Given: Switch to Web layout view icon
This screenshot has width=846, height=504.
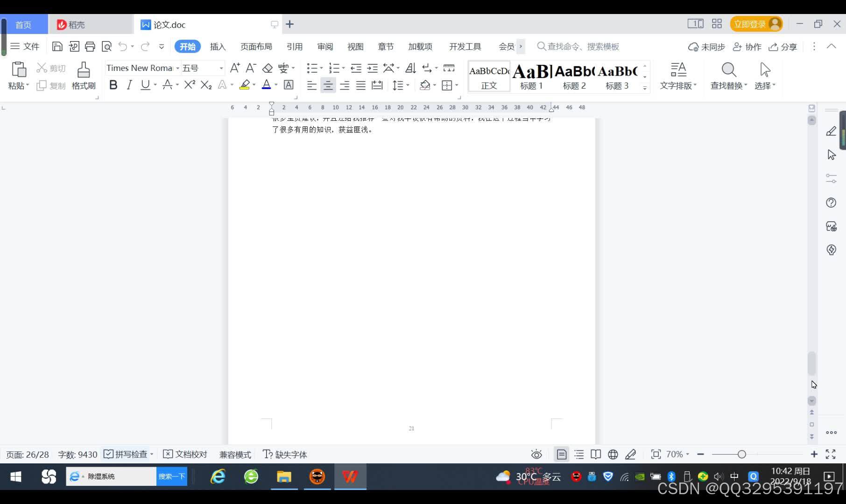Looking at the screenshot, I should pos(613,455).
